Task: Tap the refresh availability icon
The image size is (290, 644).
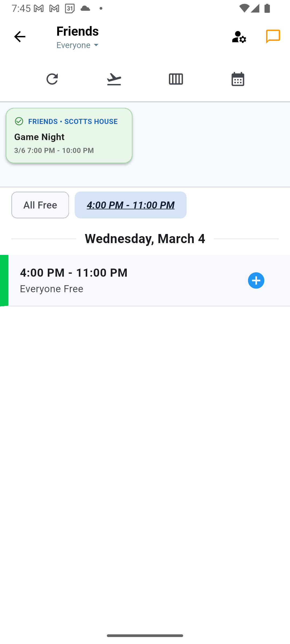Action: point(52,79)
